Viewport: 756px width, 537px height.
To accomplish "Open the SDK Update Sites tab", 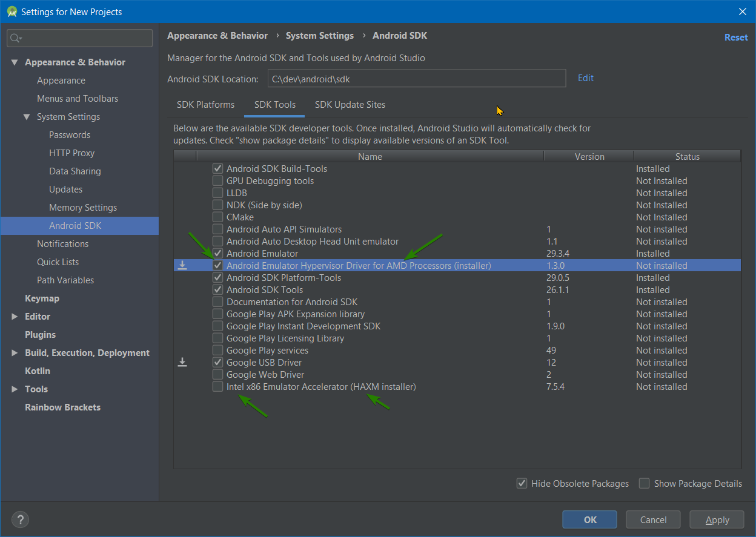I will click(350, 105).
